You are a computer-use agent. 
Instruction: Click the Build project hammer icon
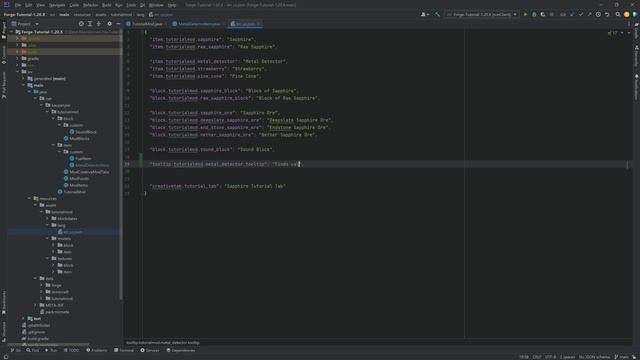tap(437, 14)
